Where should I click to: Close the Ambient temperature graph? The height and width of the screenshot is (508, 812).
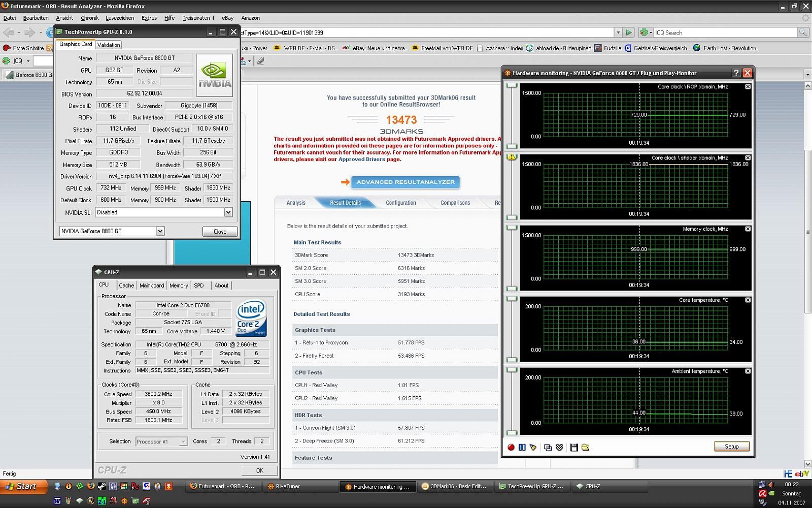coord(748,371)
